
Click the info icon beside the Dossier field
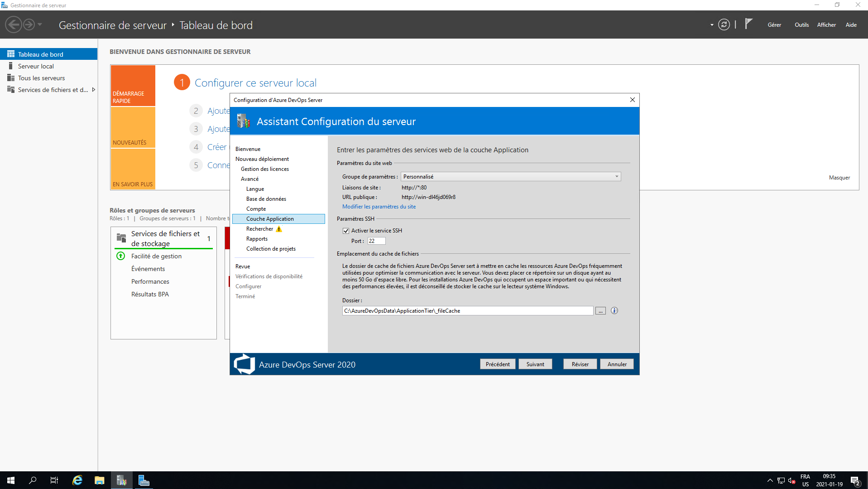(x=614, y=310)
